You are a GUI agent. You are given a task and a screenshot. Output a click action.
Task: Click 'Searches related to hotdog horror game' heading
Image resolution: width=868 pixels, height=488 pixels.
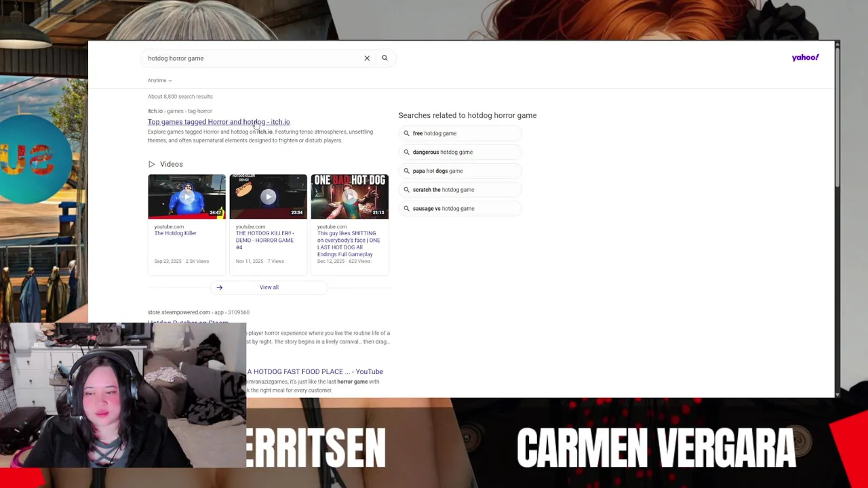tap(467, 115)
